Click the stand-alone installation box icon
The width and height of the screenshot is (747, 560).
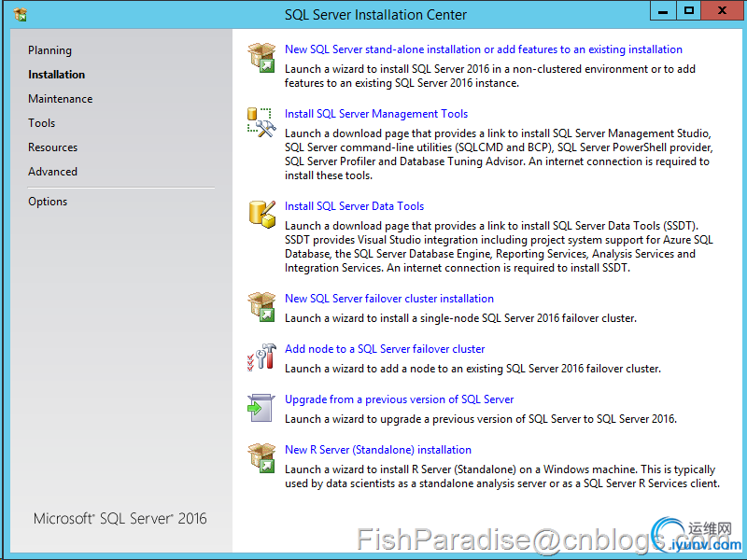pos(261,58)
